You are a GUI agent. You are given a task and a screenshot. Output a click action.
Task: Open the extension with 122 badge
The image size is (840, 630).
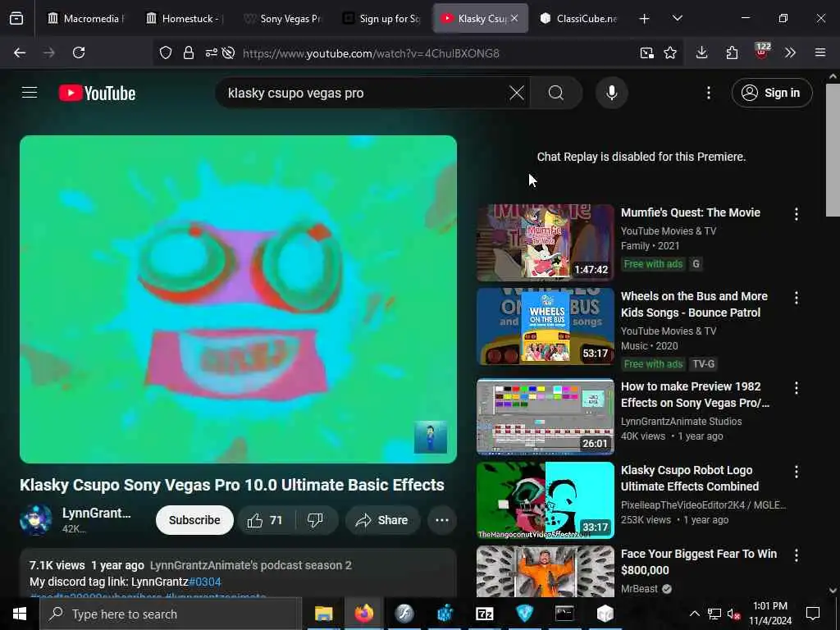(x=761, y=52)
